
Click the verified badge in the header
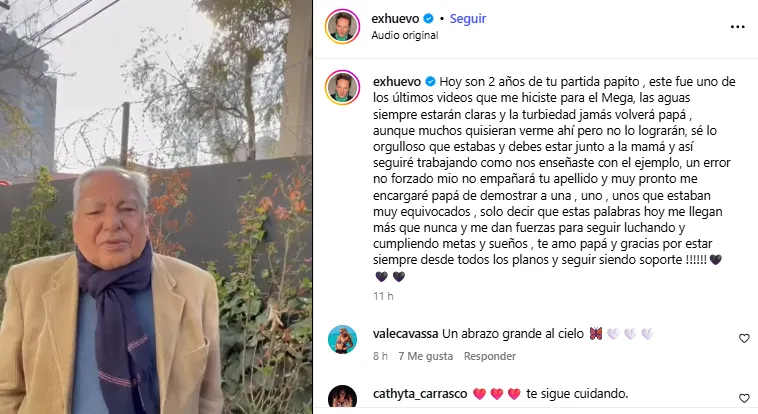(x=428, y=19)
